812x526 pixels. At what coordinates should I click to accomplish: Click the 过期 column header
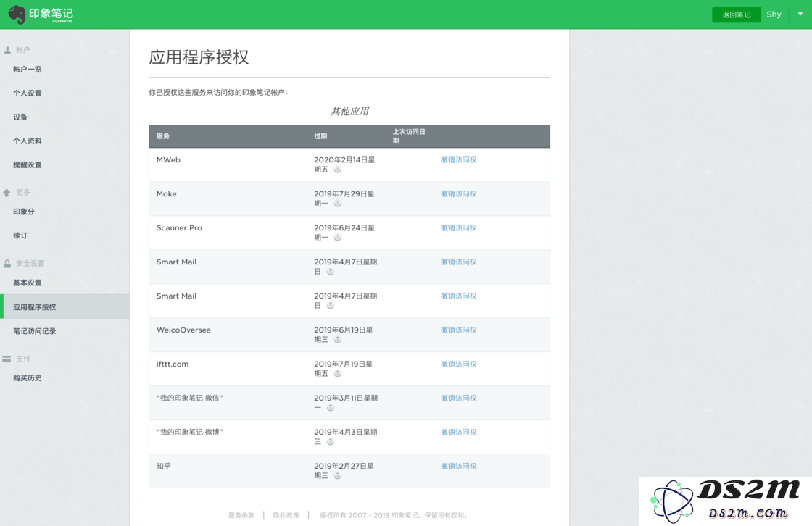320,136
